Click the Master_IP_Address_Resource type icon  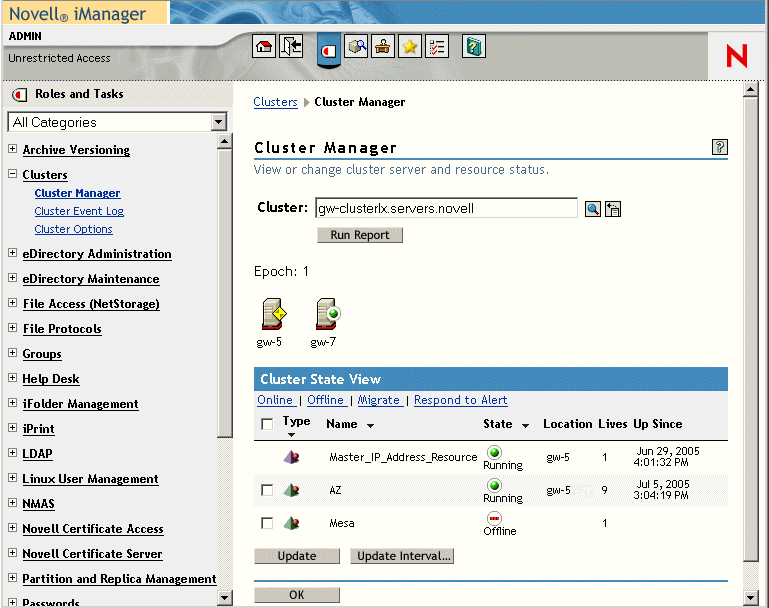pos(291,457)
